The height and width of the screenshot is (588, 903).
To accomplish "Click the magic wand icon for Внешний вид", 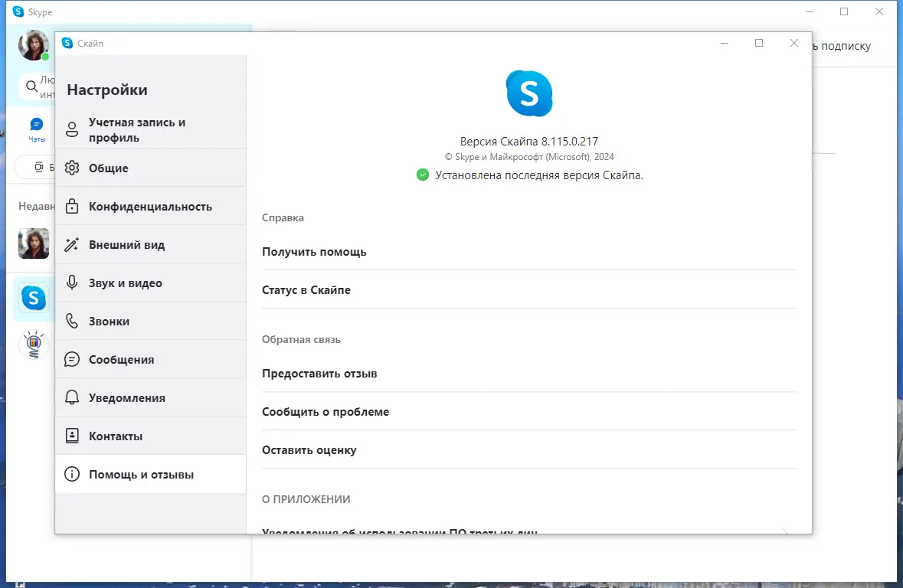I will point(72,245).
